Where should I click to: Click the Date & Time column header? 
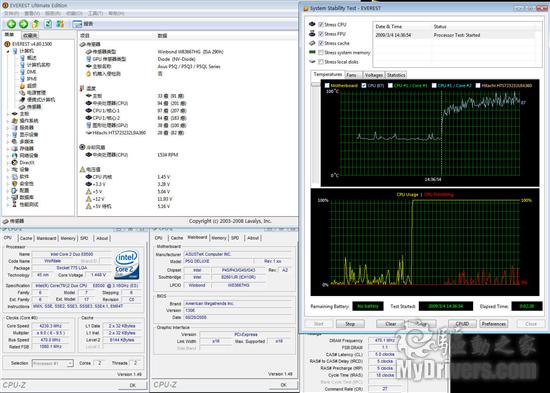pos(389,27)
